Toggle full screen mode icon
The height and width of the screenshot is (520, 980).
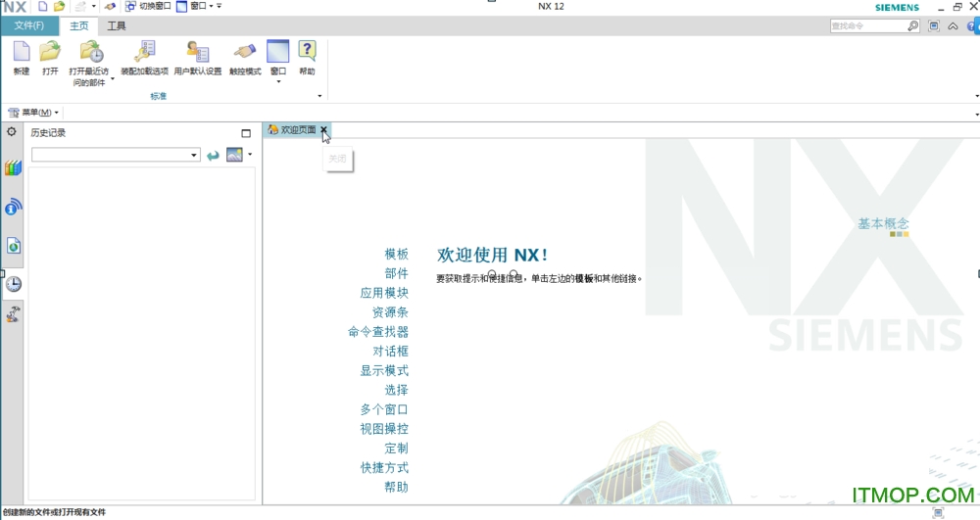click(934, 25)
